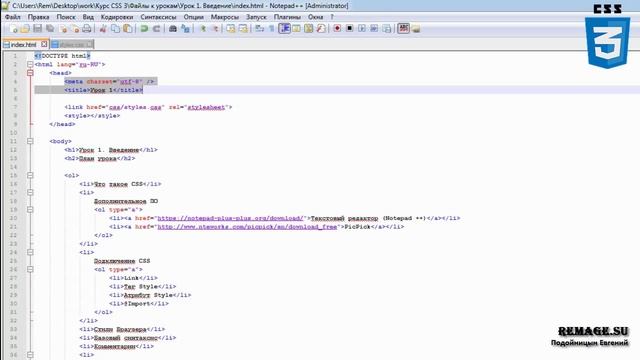
Task: Start macro recording with red dot icon
Action: pos(337,29)
